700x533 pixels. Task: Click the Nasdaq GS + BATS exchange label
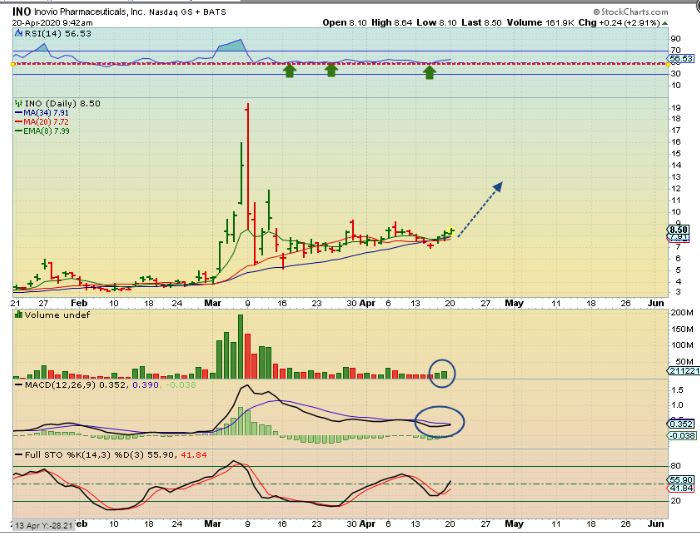click(x=188, y=12)
